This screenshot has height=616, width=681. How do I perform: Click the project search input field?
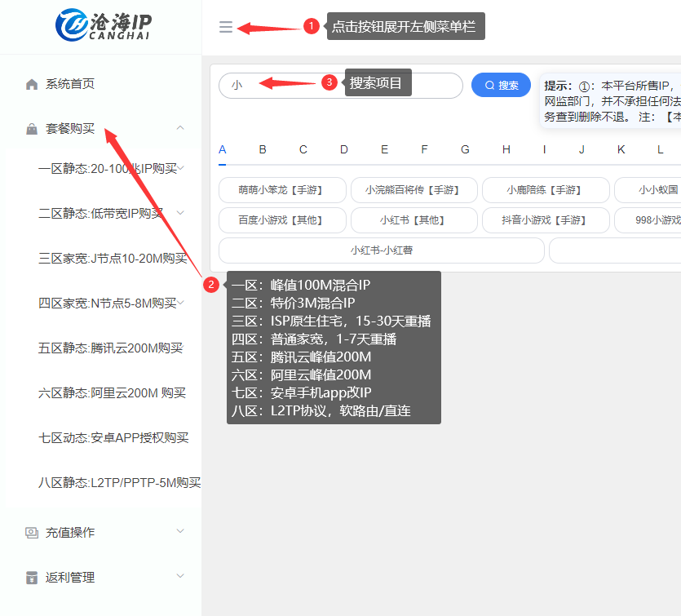click(x=341, y=85)
